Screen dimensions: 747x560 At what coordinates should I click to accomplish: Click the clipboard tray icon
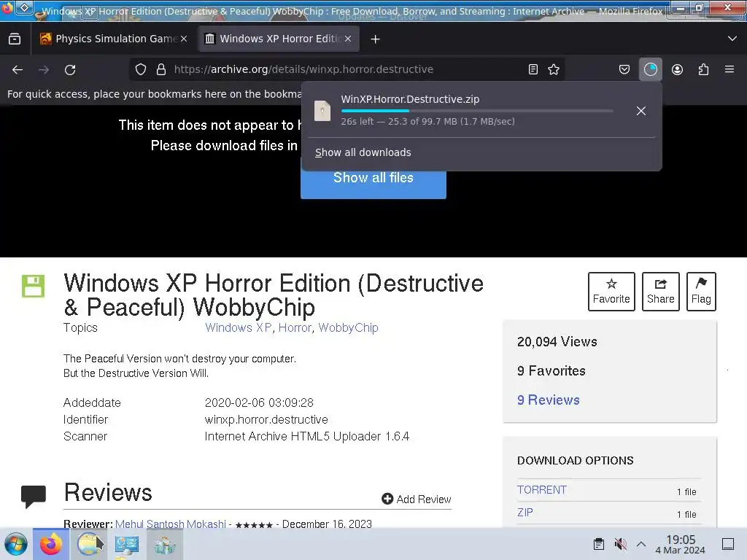599,544
